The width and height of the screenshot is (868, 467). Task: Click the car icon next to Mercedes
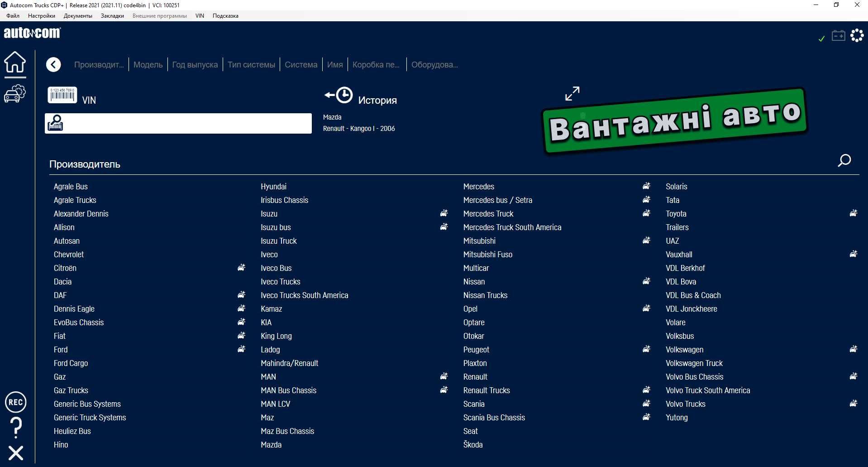(647, 186)
